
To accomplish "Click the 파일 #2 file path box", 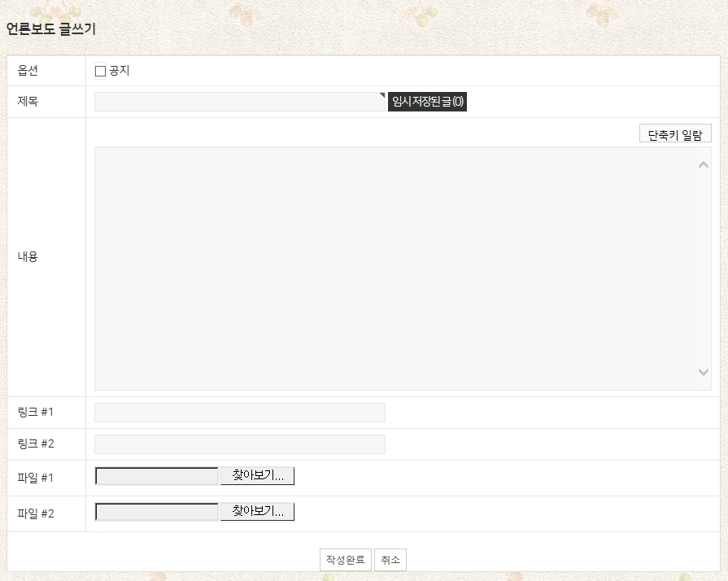I will [x=157, y=512].
